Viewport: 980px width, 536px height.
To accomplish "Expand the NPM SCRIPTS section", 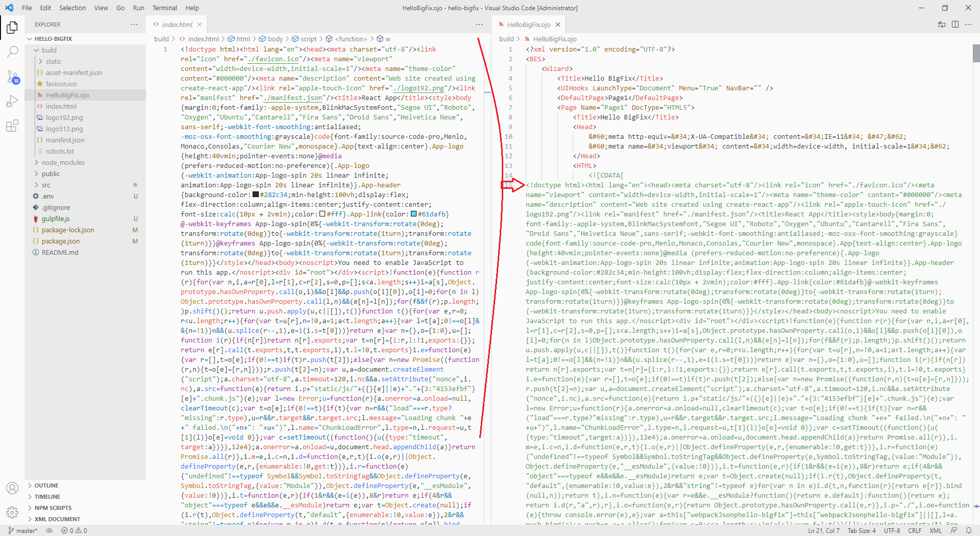I will [x=85, y=508].
